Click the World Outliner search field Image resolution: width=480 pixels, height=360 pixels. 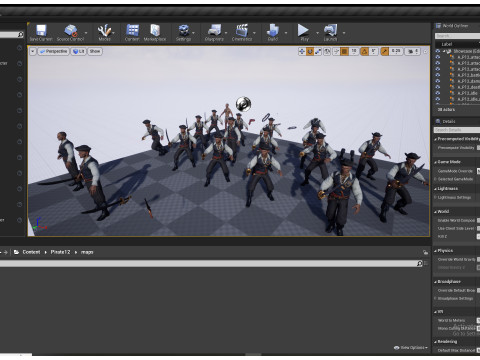coord(457,36)
